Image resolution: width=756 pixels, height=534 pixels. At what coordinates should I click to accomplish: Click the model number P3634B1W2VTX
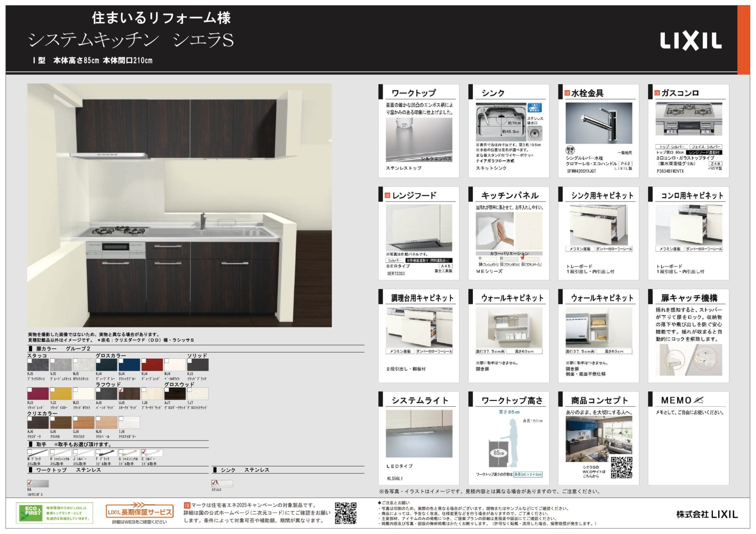(671, 171)
